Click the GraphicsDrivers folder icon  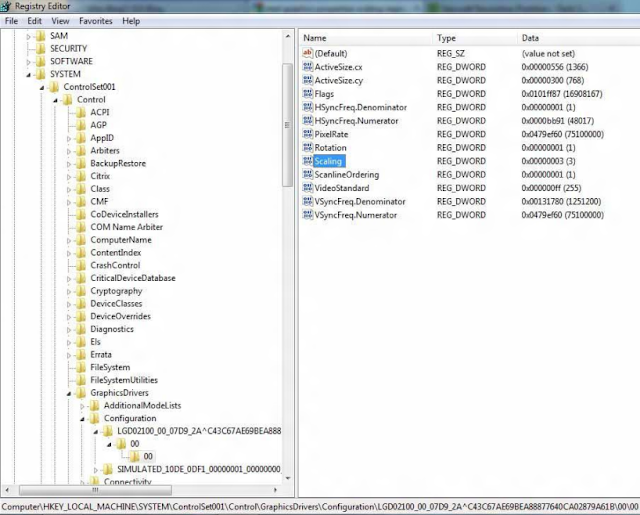pos(81,393)
